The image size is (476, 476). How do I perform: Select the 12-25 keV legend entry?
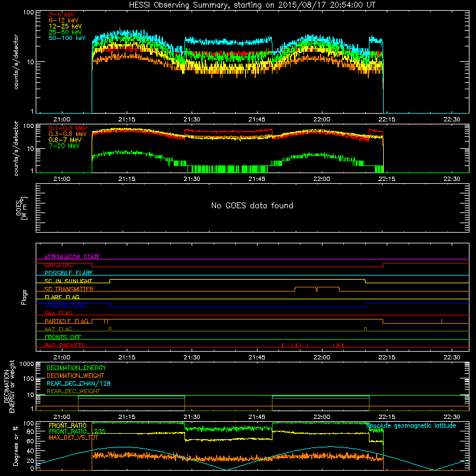click(65, 26)
